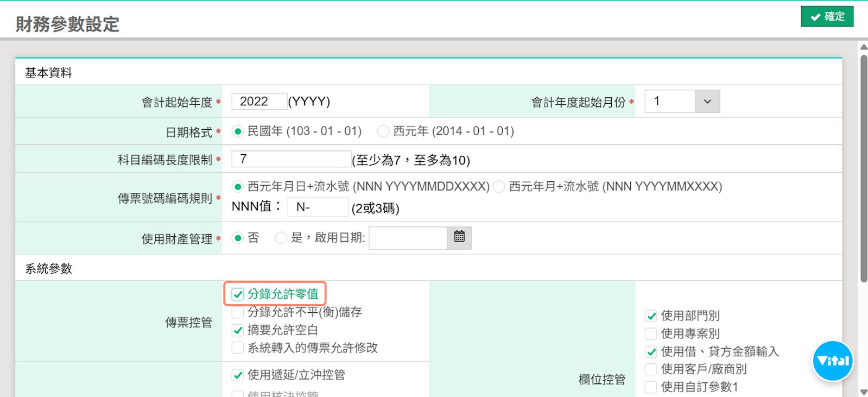Image resolution: width=868 pixels, height=397 pixels.
Task: Enable 分錄允許不平(衡)儲存 checkbox
Action: point(238,312)
